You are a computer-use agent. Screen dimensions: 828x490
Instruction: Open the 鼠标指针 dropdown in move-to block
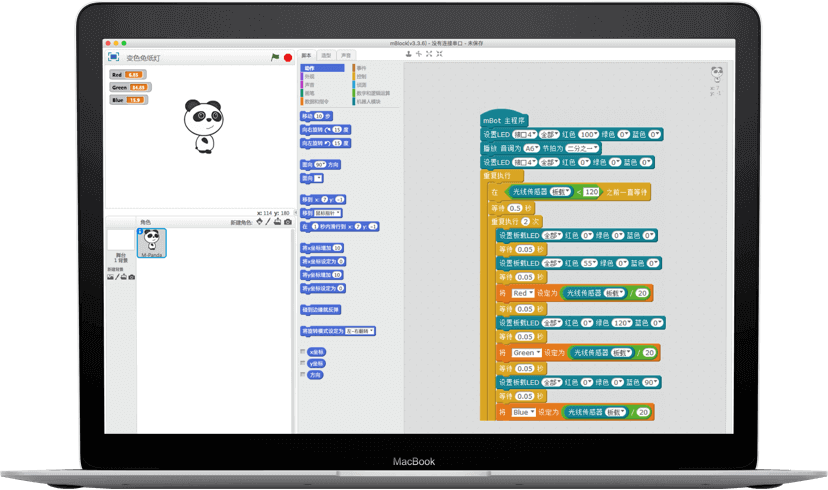click(x=328, y=213)
